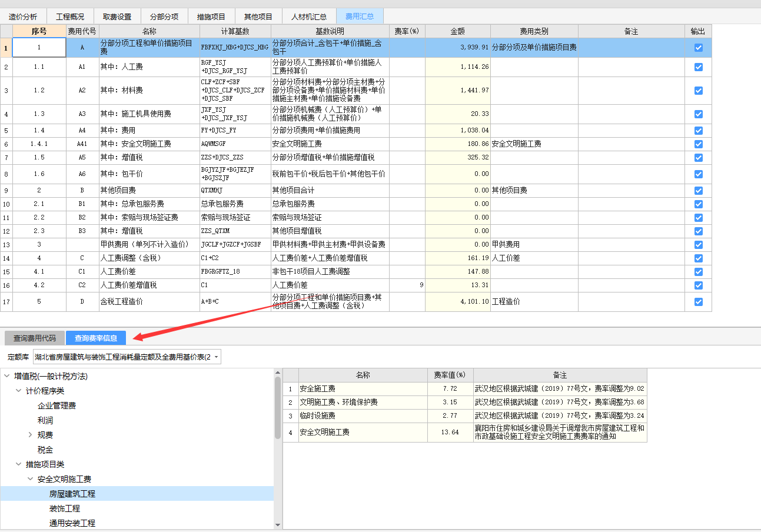Toggle output checkbox for 安全文明施工费 row A41
The width and height of the screenshot is (761, 532).
click(698, 144)
